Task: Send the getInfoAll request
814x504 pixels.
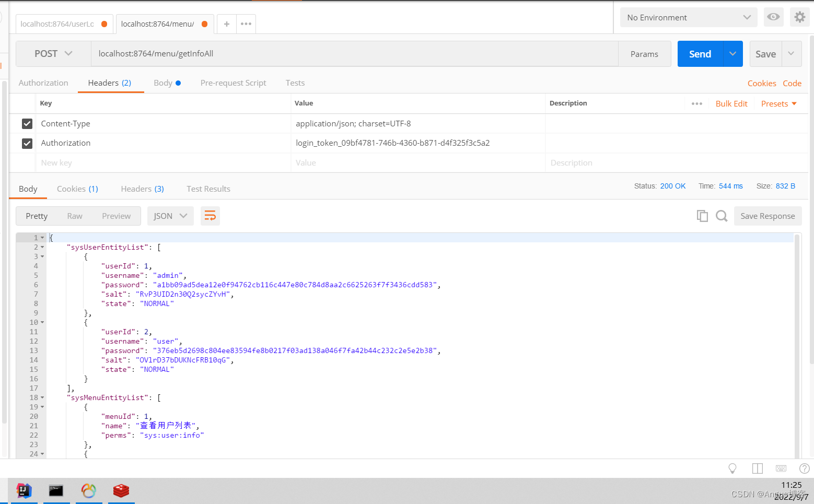Action: (700, 53)
